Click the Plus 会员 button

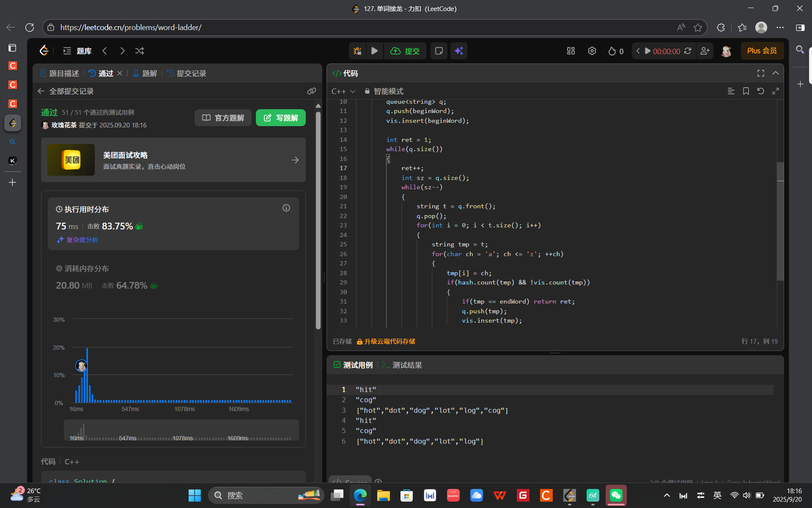pos(762,51)
